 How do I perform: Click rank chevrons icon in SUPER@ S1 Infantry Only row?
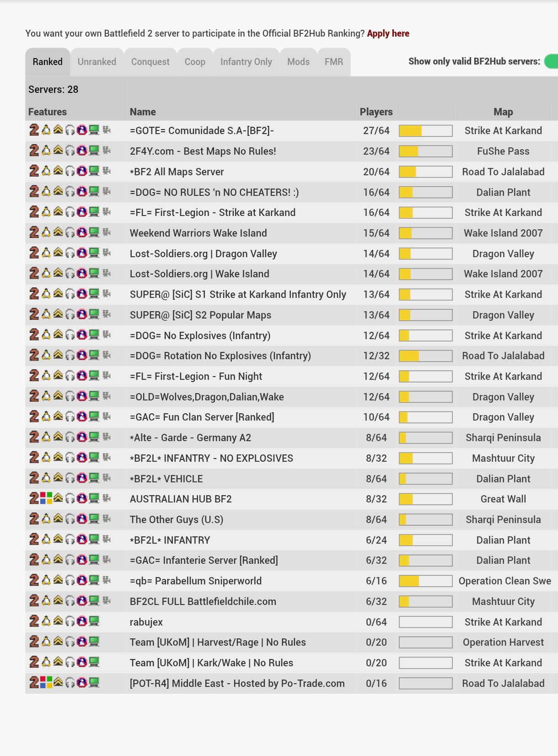58,294
